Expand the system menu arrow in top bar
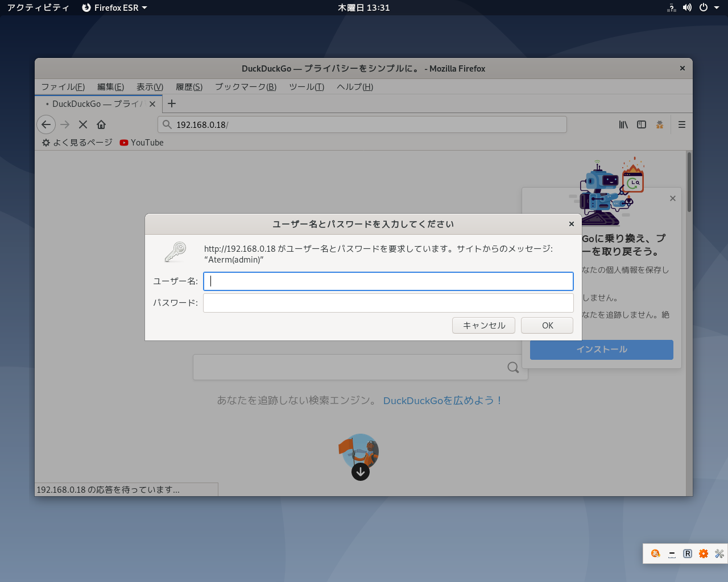This screenshot has height=582, width=728. 717,8
